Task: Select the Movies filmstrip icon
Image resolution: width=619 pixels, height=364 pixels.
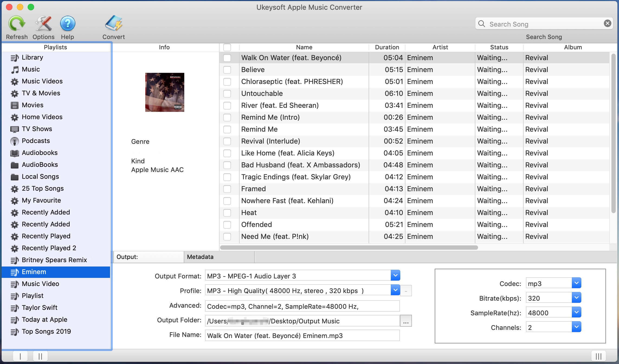Action: tap(15, 105)
